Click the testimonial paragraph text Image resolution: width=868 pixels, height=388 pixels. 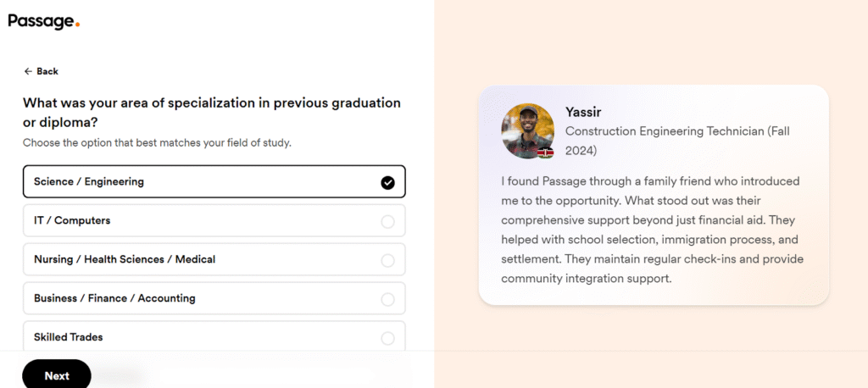click(652, 230)
